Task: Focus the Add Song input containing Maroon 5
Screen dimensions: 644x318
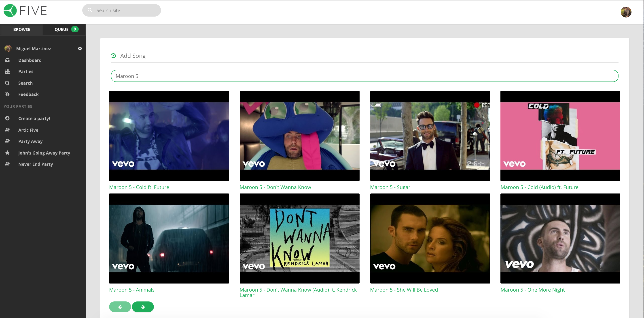Action: (364, 76)
